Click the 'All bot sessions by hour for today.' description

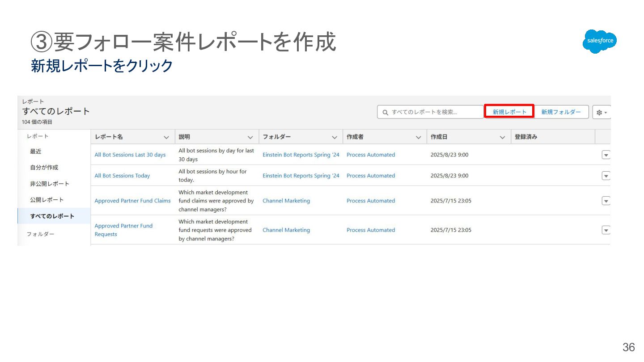click(212, 176)
